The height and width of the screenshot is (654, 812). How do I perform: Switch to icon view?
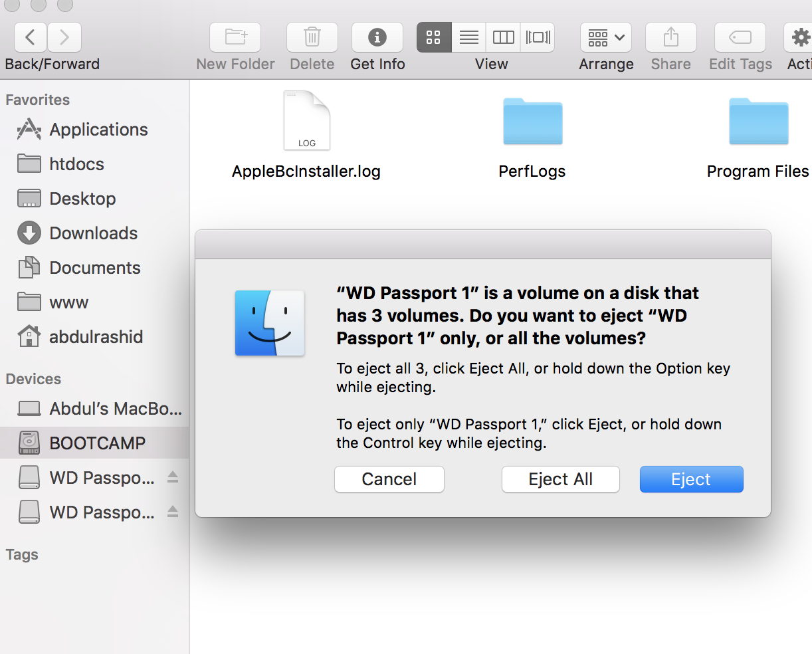click(434, 37)
